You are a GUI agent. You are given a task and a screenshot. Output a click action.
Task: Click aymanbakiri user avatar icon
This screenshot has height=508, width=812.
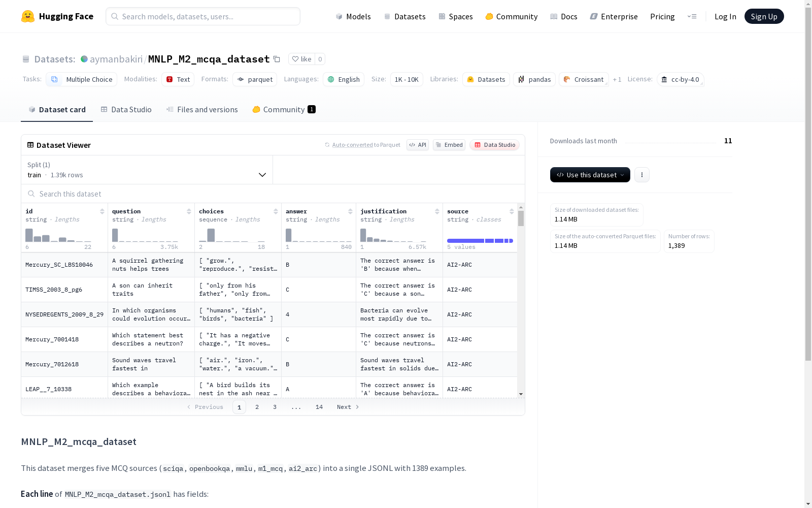point(84,59)
